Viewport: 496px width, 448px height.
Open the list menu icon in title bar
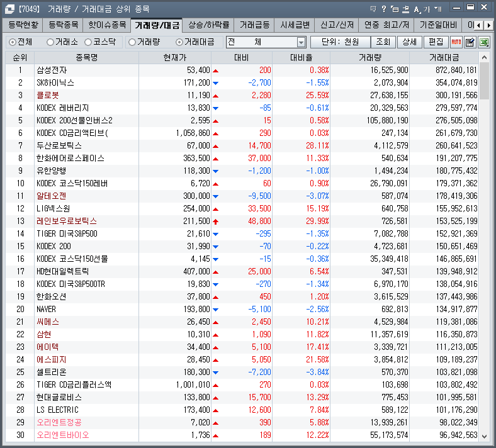(x=438, y=9)
